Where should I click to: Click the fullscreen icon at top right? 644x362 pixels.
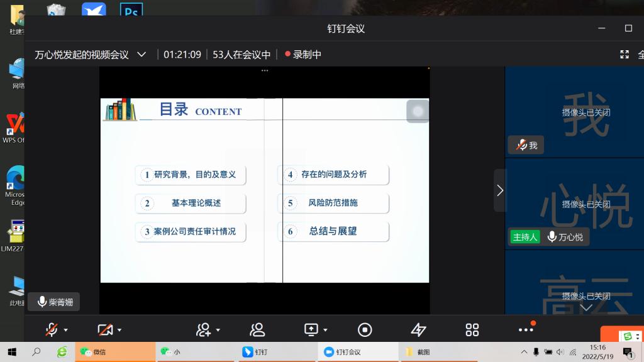(624, 55)
